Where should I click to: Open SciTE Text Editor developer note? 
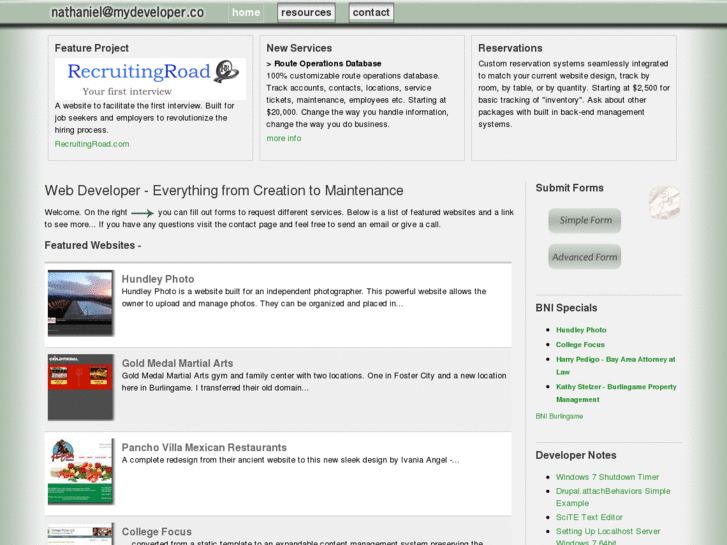[589, 517]
